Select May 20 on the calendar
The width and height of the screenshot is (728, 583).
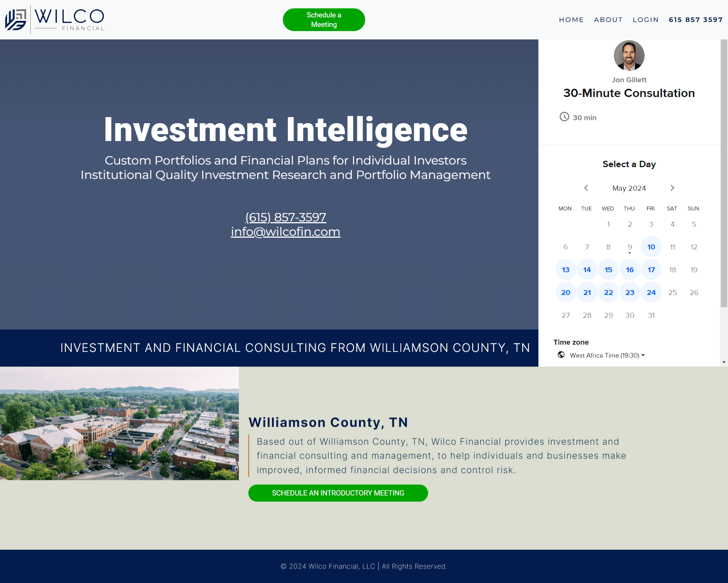(x=566, y=293)
